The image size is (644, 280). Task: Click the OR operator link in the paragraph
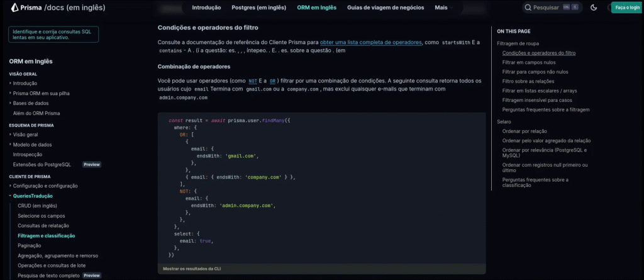click(273, 81)
